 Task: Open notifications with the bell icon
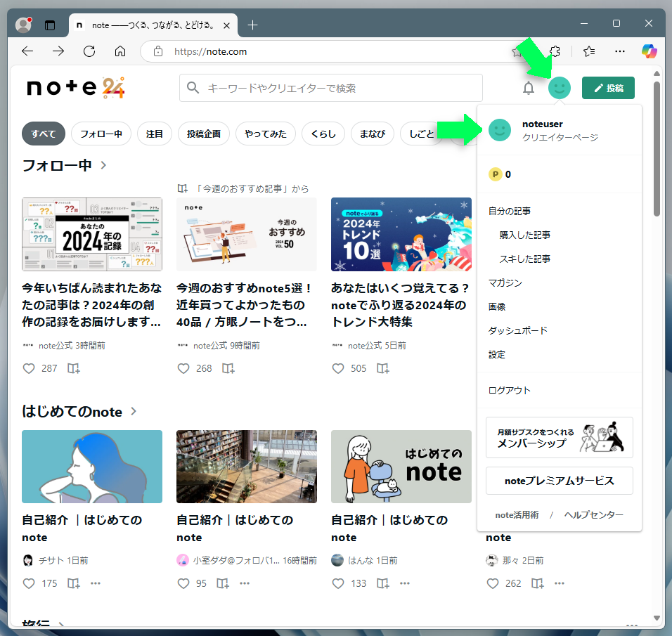coord(529,88)
